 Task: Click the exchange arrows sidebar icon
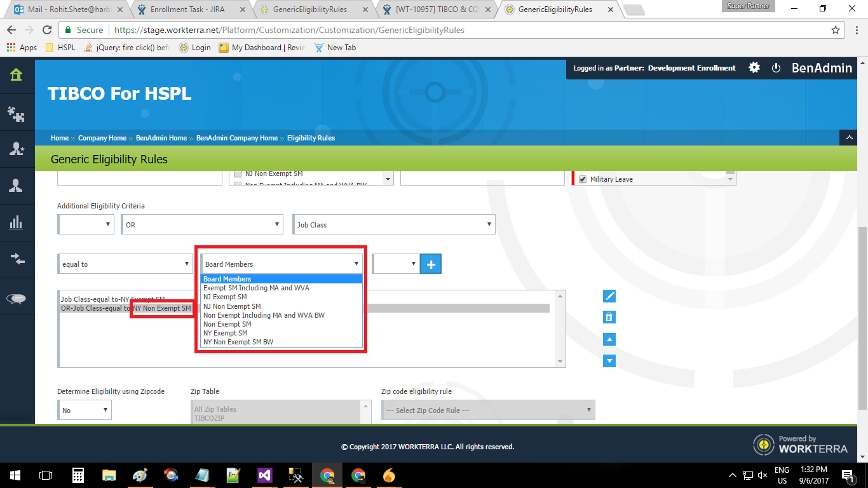coord(16,259)
